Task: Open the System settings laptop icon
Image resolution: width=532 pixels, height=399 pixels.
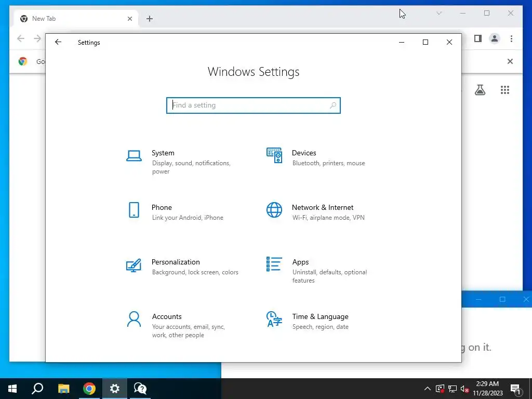Action: [x=134, y=156]
